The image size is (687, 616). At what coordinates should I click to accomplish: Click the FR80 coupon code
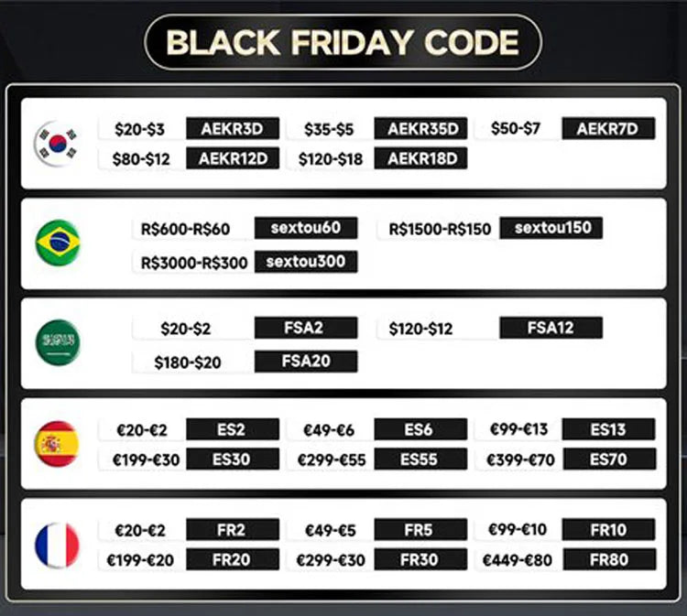coord(608,558)
